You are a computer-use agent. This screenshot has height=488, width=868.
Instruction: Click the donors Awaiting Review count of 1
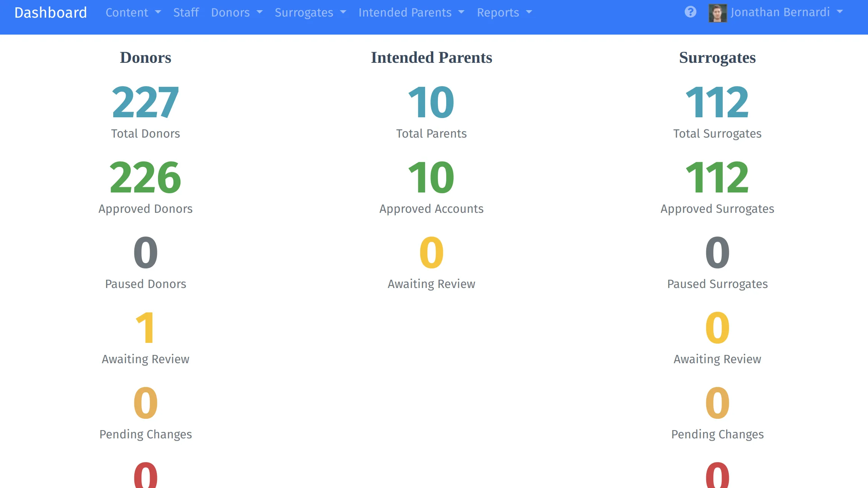coord(145,327)
